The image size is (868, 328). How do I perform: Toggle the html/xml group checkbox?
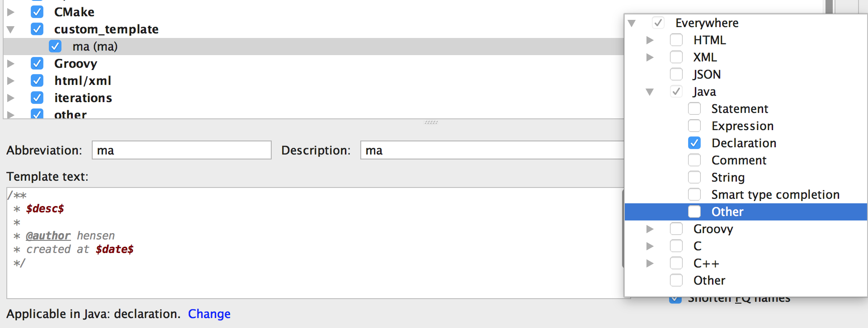coord(37,80)
